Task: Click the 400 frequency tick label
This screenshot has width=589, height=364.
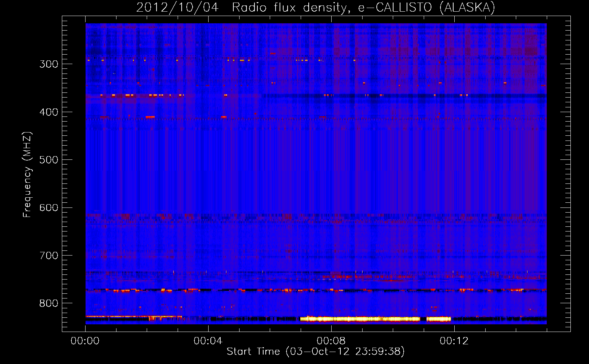Action: [x=49, y=112]
